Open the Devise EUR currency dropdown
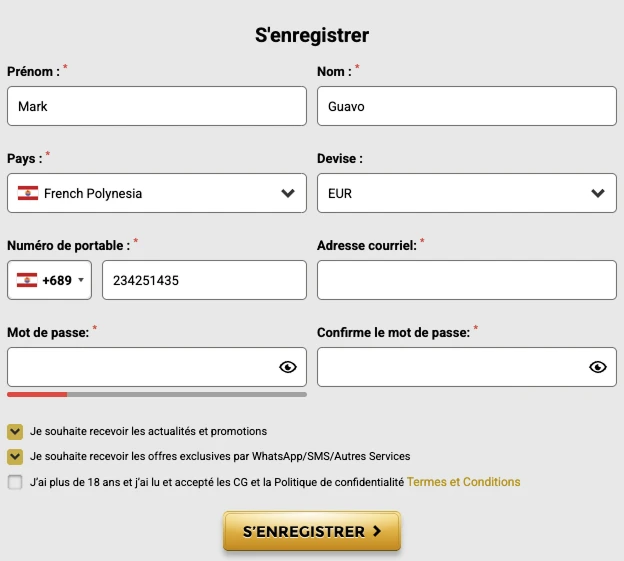Screen dimensions: 624x561 [x=467, y=193]
